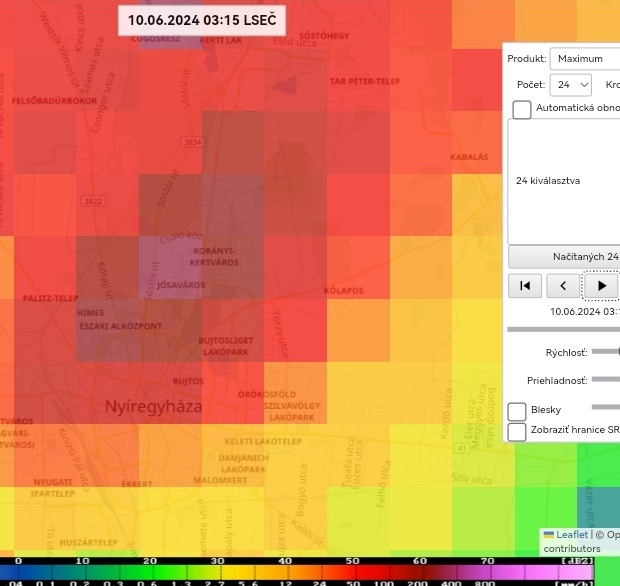Click the skip to first frame button

pos(525,285)
